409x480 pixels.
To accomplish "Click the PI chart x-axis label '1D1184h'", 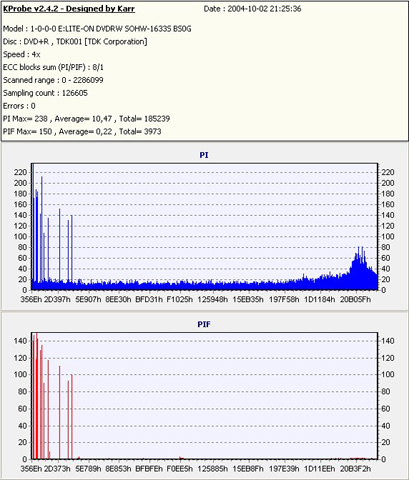I will point(320,299).
